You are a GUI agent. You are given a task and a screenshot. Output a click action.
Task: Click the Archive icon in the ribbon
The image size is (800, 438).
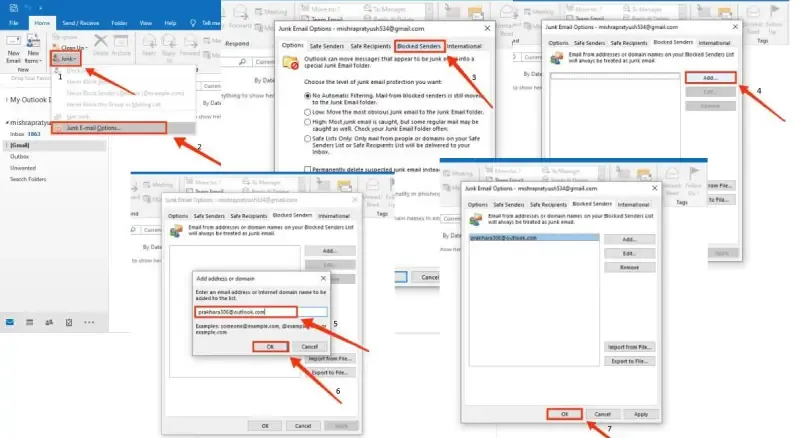pos(121,41)
